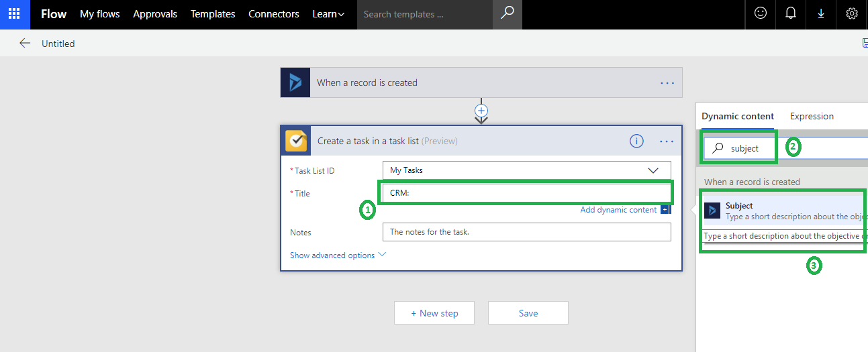The image size is (868, 352).
Task: Click the blue plus beside Add dynamic content
Action: click(665, 210)
